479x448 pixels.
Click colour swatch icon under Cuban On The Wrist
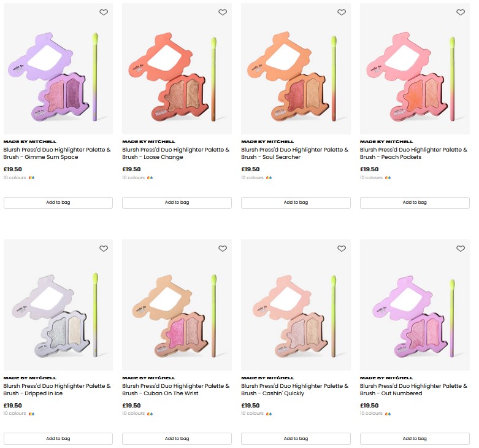pos(150,414)
